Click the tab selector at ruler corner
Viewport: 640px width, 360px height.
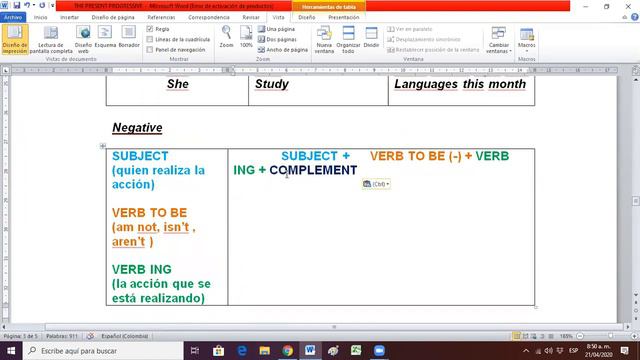6,70
